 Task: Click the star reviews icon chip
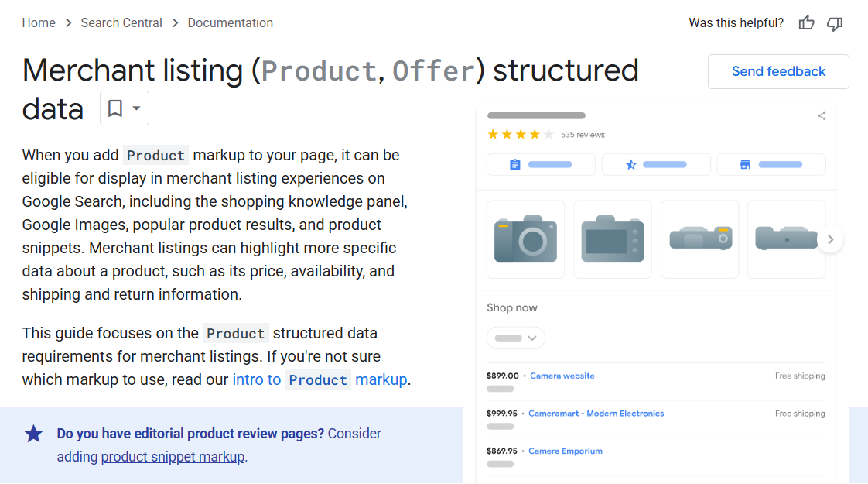pyautogui.click(x=656, y=165)
